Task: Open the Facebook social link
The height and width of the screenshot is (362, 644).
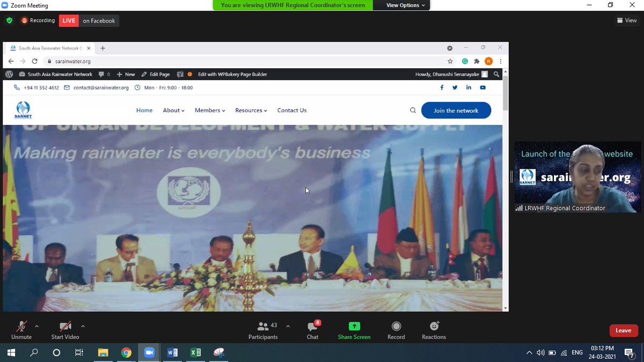Action: click(442, 87)
